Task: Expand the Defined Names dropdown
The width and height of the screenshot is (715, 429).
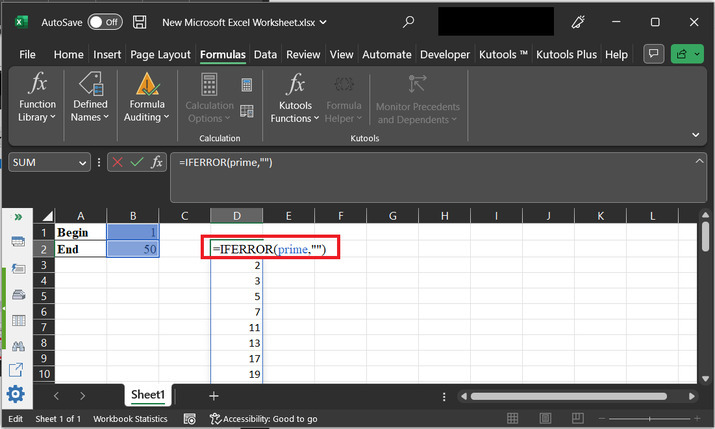Action: (90, 97)
